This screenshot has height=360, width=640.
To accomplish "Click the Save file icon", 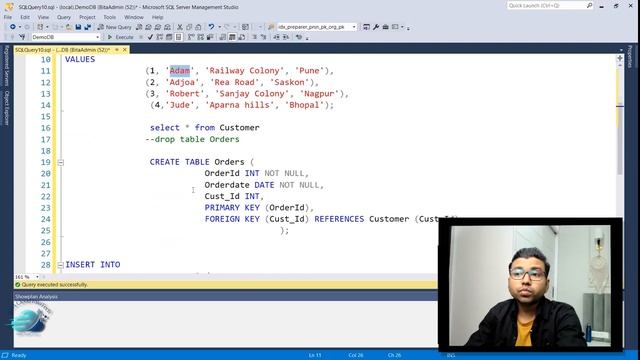I will tap(78, 27).
